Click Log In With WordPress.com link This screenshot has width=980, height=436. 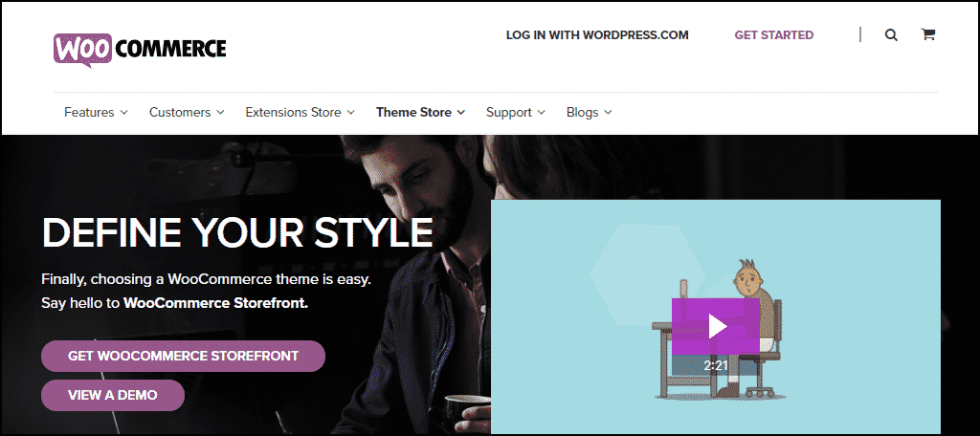click(597, 35)
